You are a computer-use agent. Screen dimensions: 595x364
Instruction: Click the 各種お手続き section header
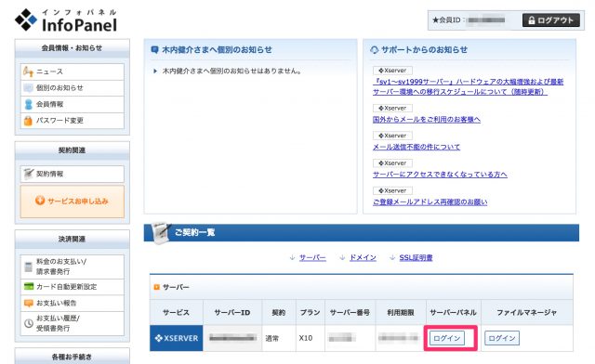pyautogui.click(x=73, y=357)
